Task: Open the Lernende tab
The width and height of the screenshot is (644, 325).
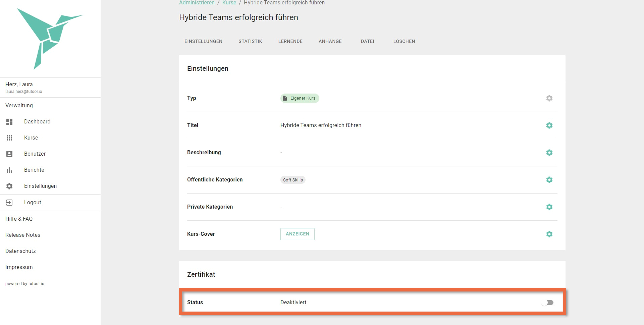Action: [290, 41]
